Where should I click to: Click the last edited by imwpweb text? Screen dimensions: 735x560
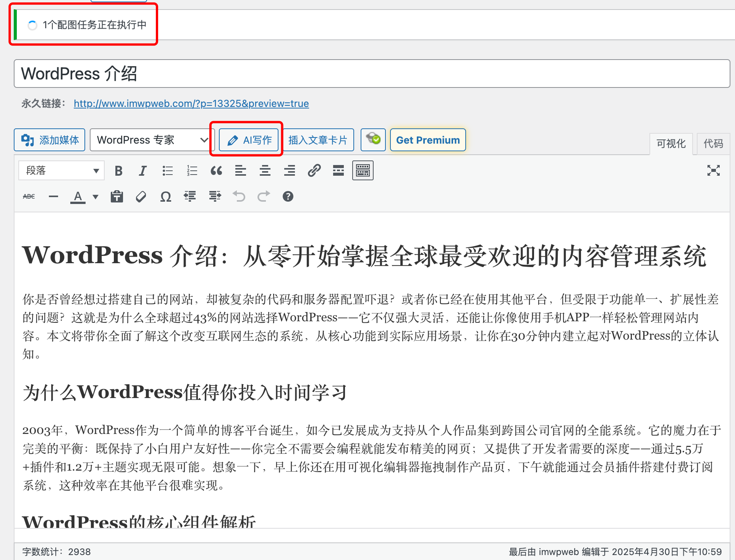pos(615,552)
